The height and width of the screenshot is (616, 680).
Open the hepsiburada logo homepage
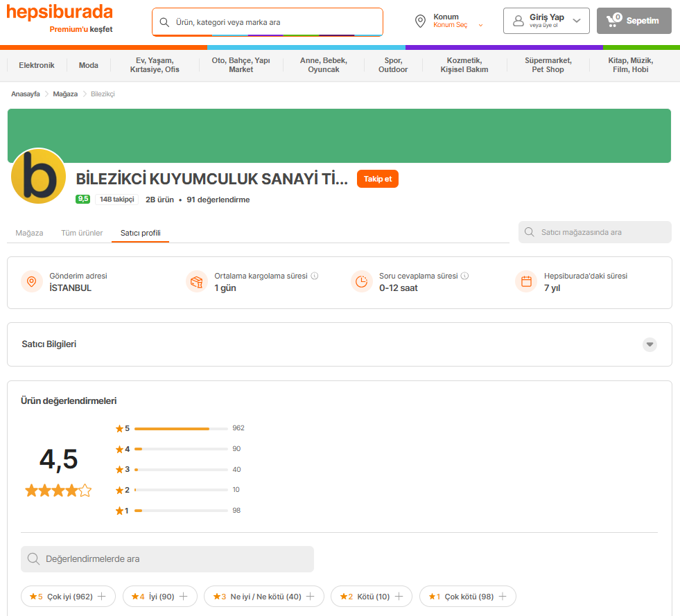[60, 12]
